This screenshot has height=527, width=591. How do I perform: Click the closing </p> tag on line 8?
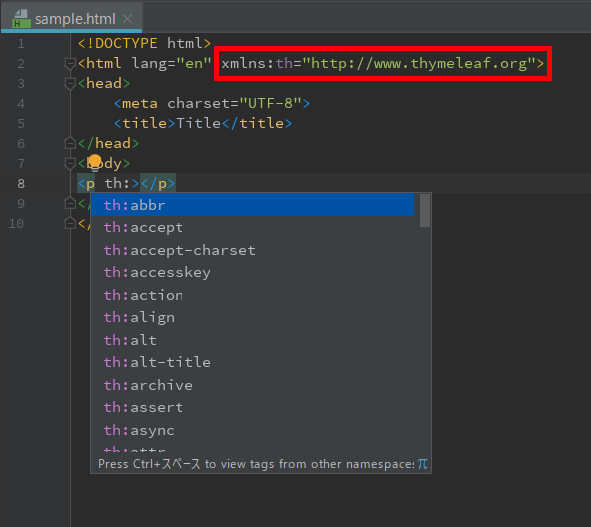(x=158, y=184)
